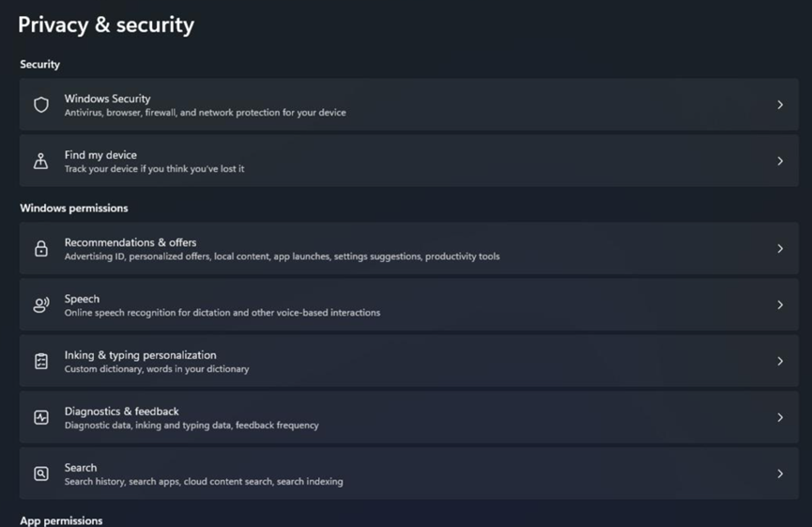Screen dimensions: 812x527
Task: Click the Diagnostics & feedback chart icon
Action: pyautogui.click(x=41, y=418)
